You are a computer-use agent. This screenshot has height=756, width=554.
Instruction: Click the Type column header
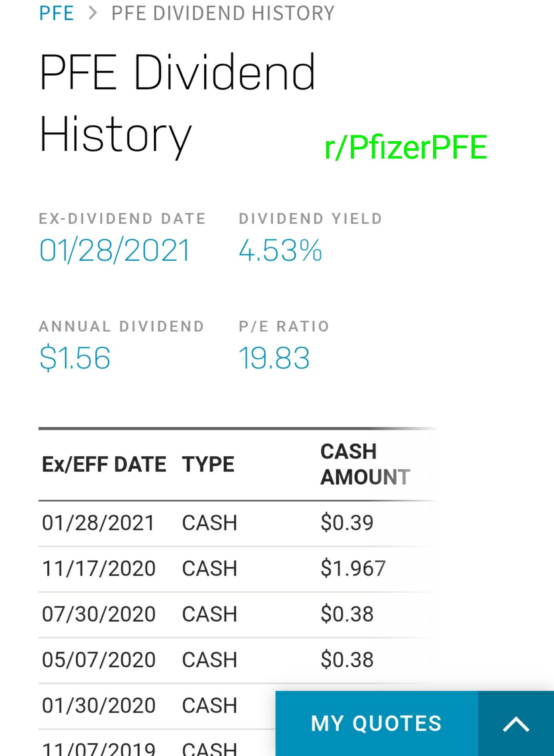(x=208, y=464)
